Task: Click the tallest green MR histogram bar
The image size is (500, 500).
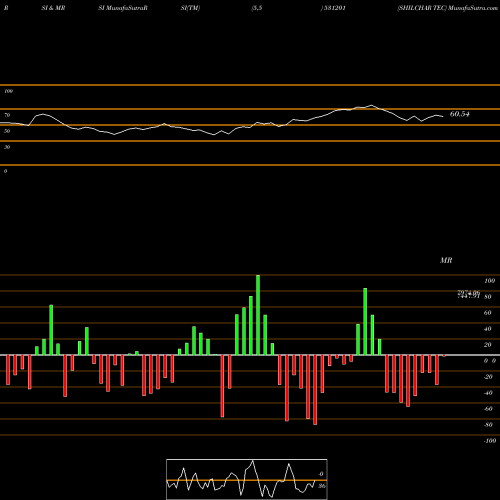Action: [x=258, y=315]
